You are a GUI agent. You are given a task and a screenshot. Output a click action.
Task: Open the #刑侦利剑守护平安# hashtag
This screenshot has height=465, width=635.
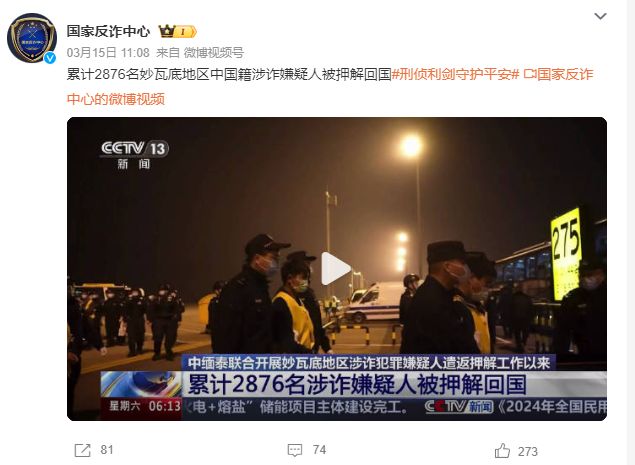coord(455,75)
